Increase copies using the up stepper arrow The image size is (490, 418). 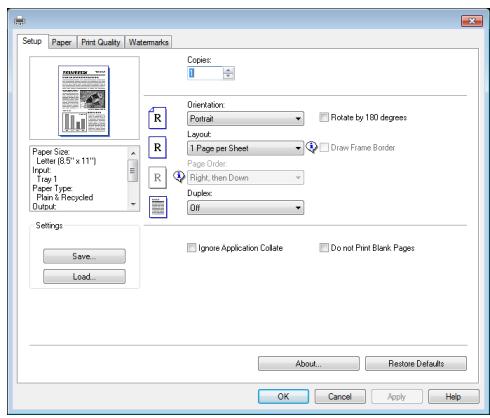click(228, 70)
